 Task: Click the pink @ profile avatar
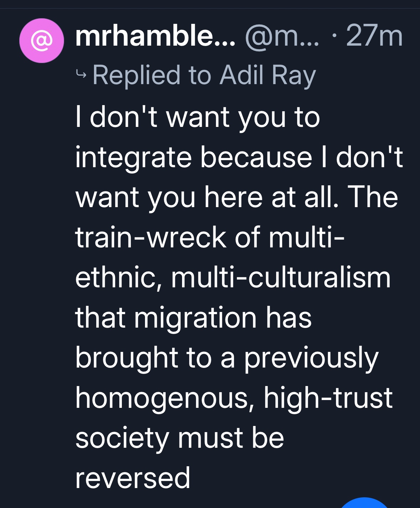point(42,41)
